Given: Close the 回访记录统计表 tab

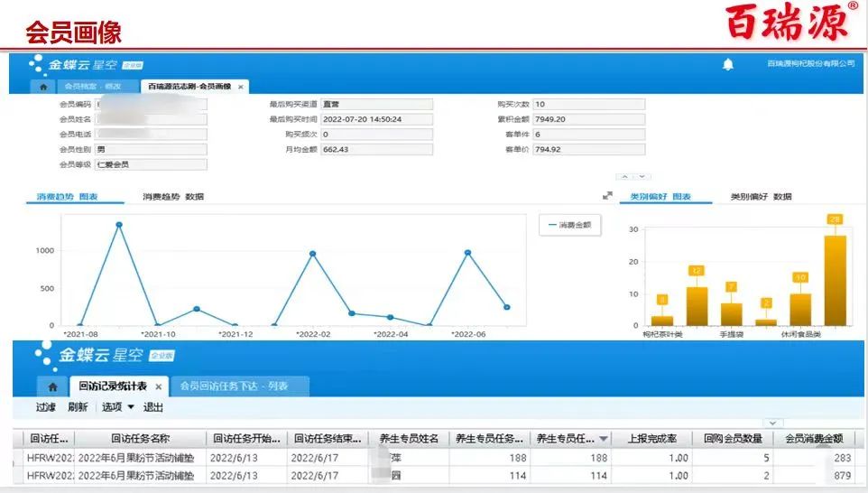Looking at the screenshot, I should [158, 386].
